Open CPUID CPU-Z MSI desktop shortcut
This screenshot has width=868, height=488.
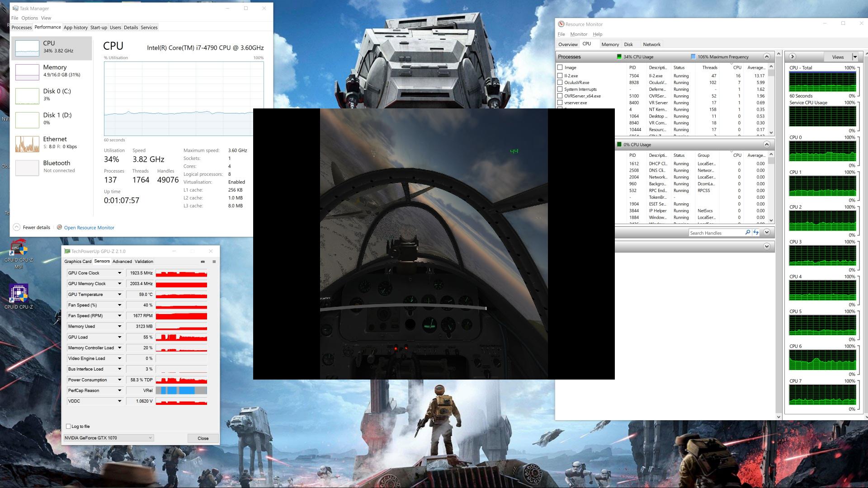[18, 254]
